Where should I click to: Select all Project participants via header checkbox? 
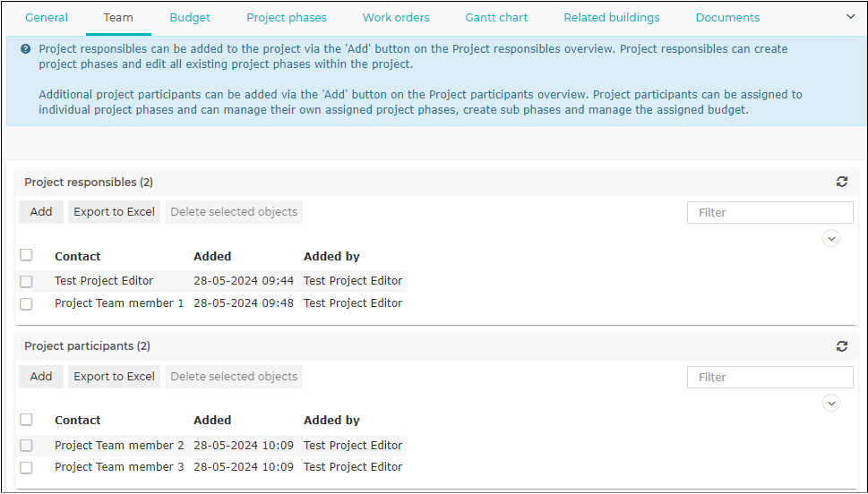(x=26, y=420)
